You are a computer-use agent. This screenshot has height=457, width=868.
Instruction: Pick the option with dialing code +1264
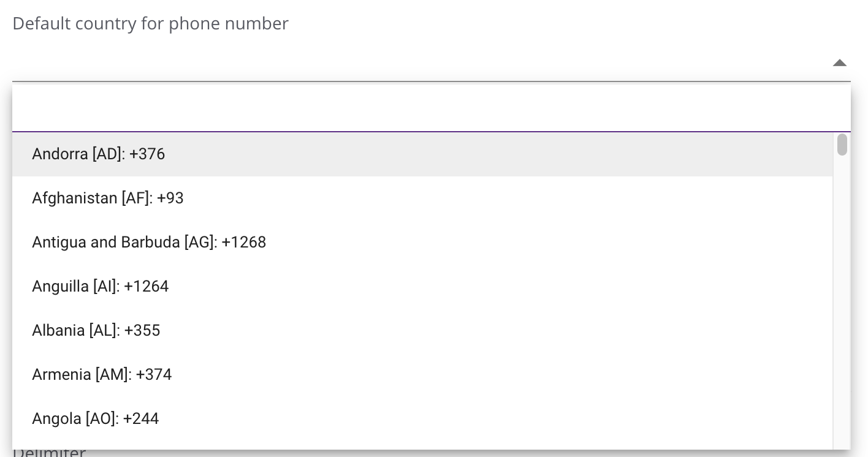click(x=100, y=286)
